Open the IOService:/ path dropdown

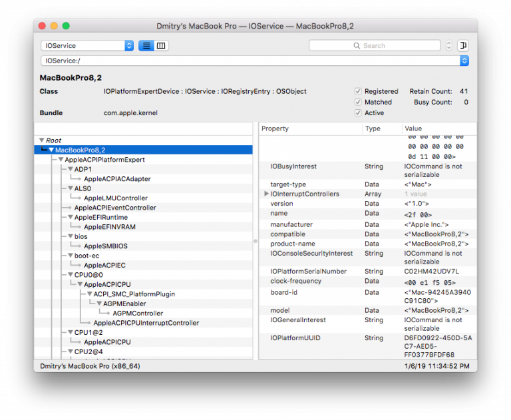[x=464, y=61]
